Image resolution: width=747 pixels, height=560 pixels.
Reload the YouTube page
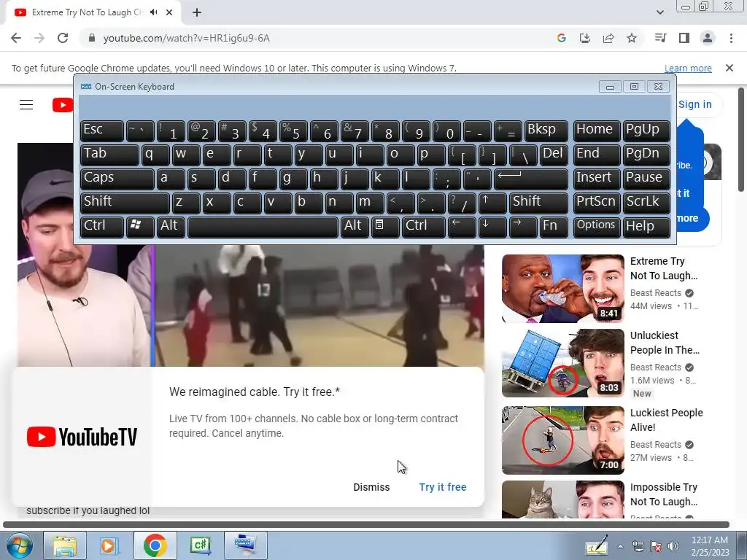click(x=63, y=38)
